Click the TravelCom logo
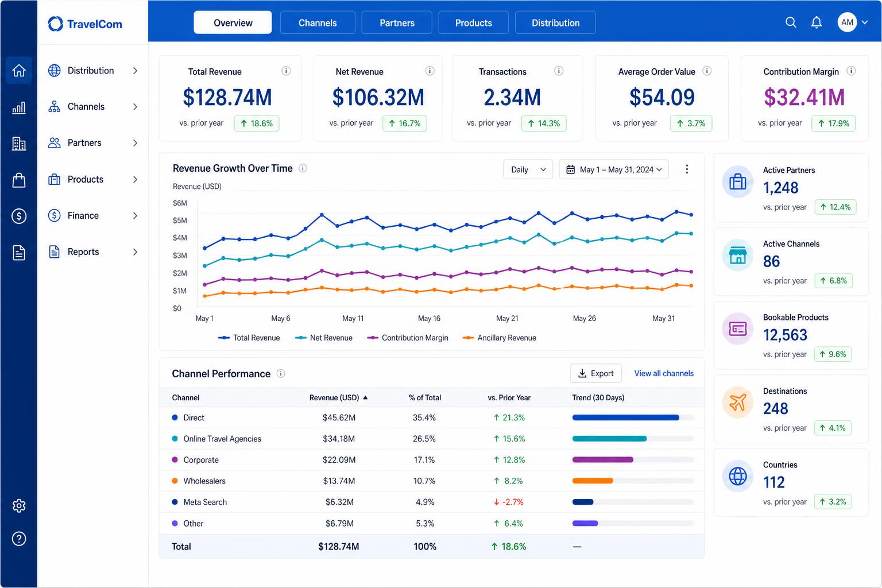 click(x=85, y=24)
